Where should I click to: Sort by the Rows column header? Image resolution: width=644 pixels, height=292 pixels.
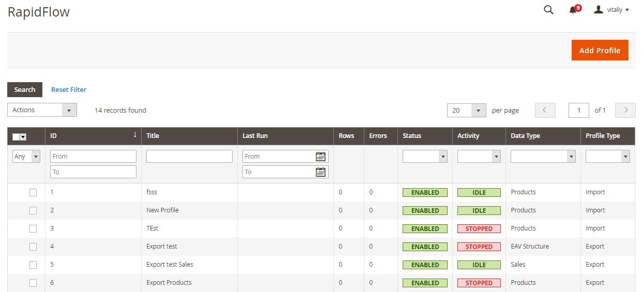point(349,136)
